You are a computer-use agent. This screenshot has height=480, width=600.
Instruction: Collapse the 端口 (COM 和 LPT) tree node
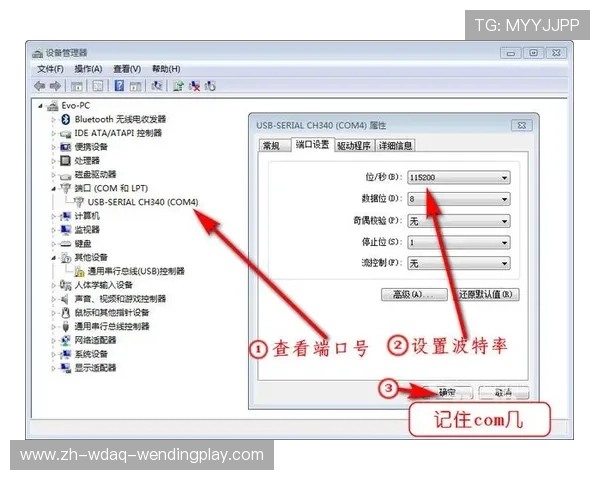(x=52, y=188)
